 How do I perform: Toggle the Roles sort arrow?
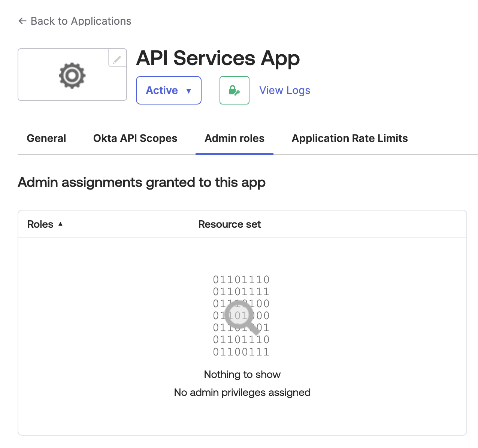click(60, 224)
